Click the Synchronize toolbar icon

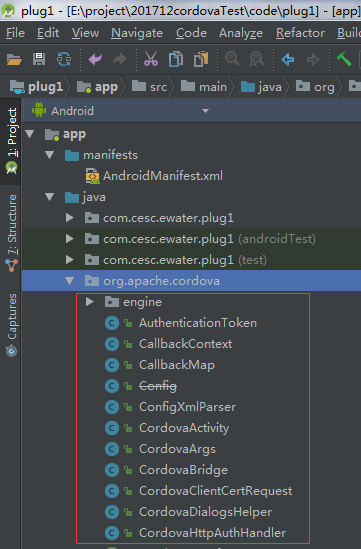pos(64,59)
